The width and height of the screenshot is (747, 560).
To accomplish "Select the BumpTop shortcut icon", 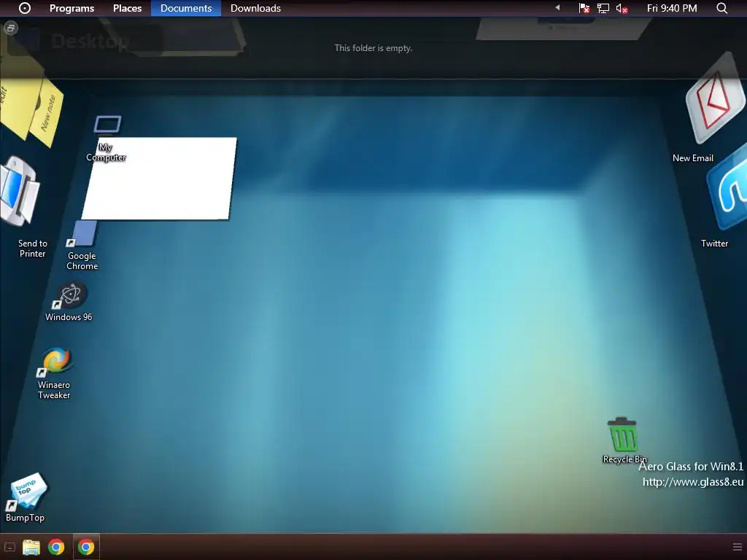I will (x=27, y=492).
